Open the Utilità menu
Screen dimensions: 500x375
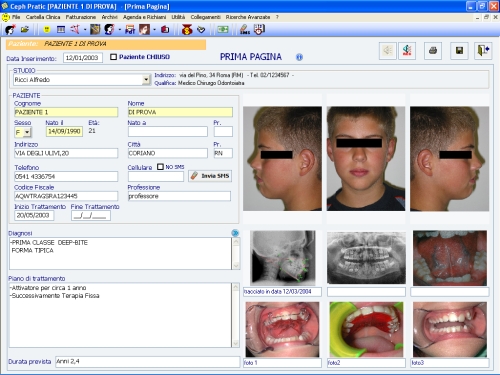pos(178,17)
